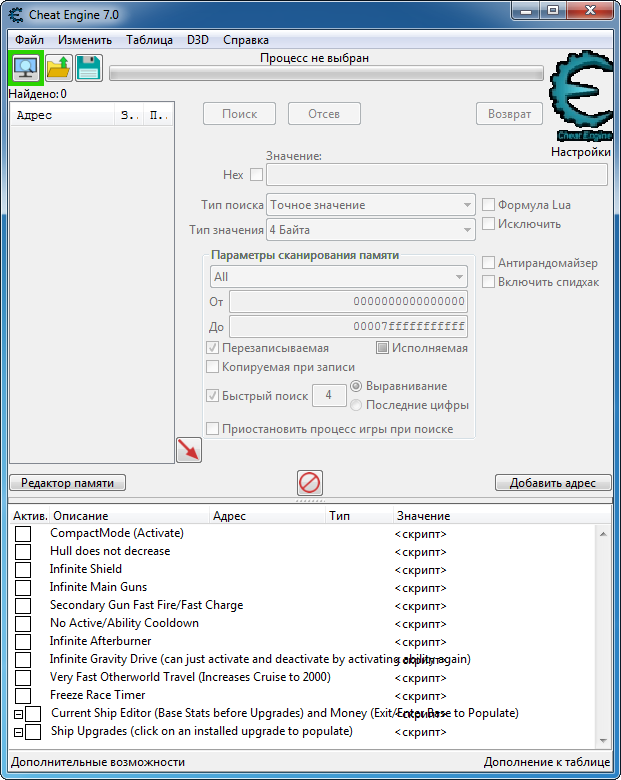Collapse Current Ship Editor tree node
This screenshot has height=780, width=621.
click(18, 714)
